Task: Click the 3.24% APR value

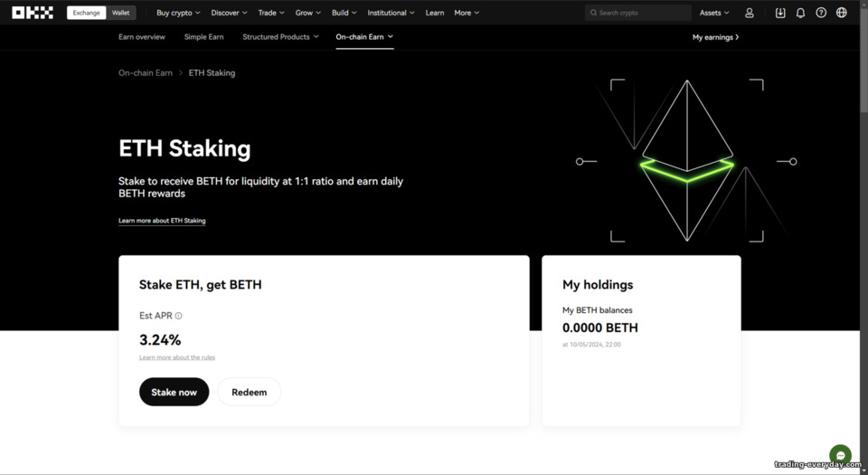Action: point(160,340)
